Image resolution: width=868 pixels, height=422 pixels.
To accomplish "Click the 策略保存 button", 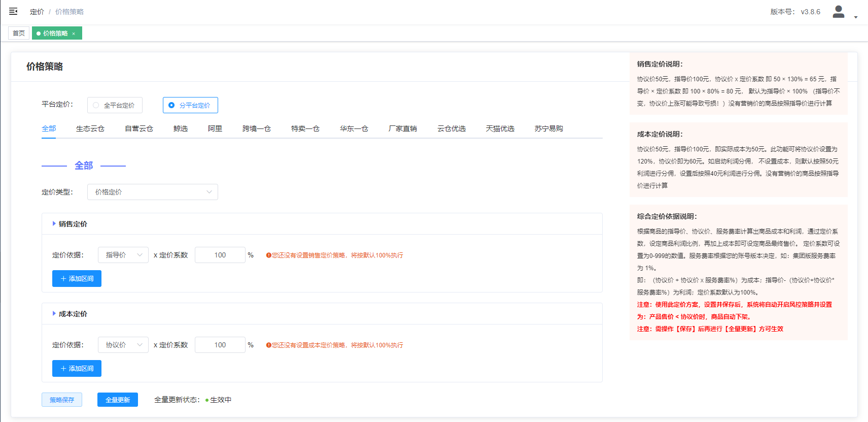I will click(x=62, y=400).
